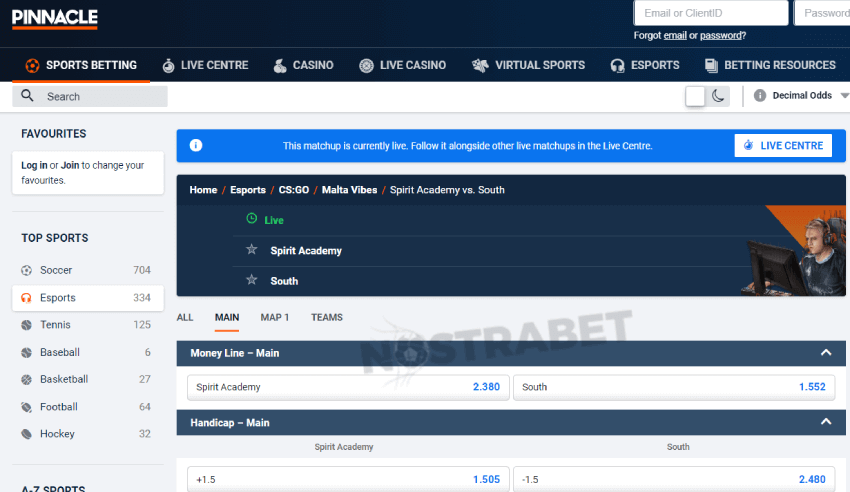
Task: Select -1.5 handicap at 2.480
Action: [674, 479]
